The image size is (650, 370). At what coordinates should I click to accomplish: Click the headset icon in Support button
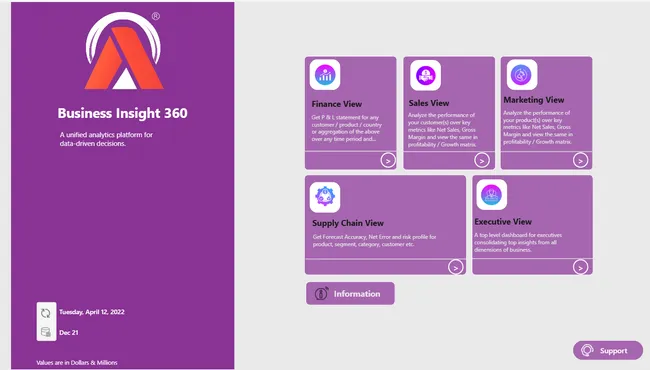pos(587,351)
